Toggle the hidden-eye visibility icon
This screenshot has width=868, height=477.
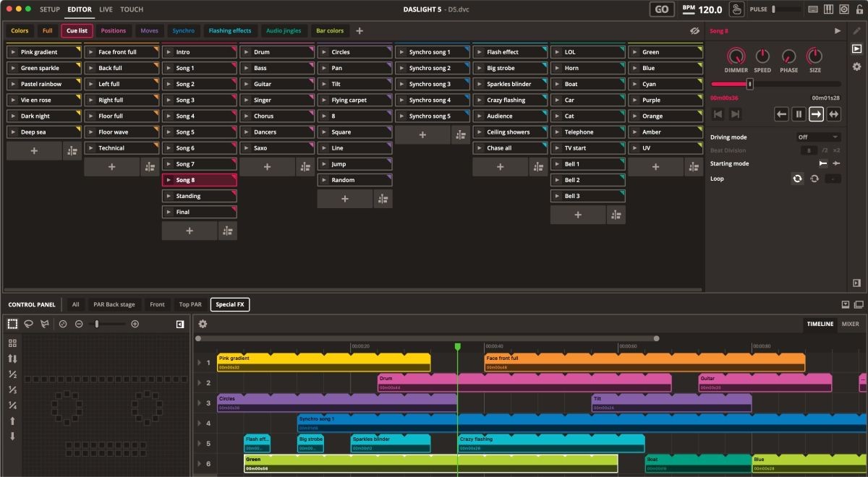pyautogui.click(x=695, y=31)
